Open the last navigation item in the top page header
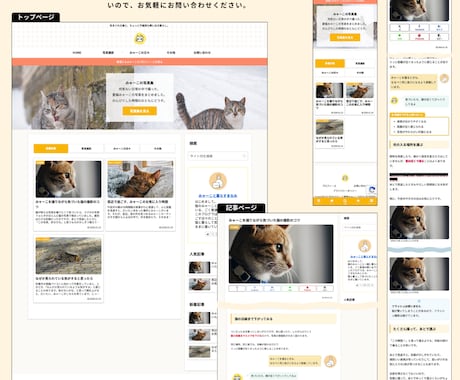 pos(202,53)
